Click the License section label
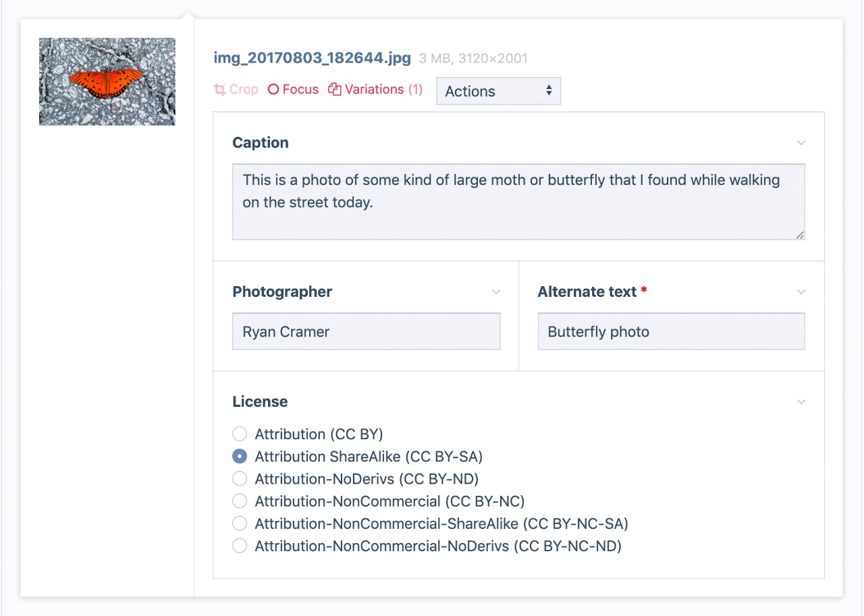Image resolution: width=864 pixels, height=616 pixels. click(260, 401)
